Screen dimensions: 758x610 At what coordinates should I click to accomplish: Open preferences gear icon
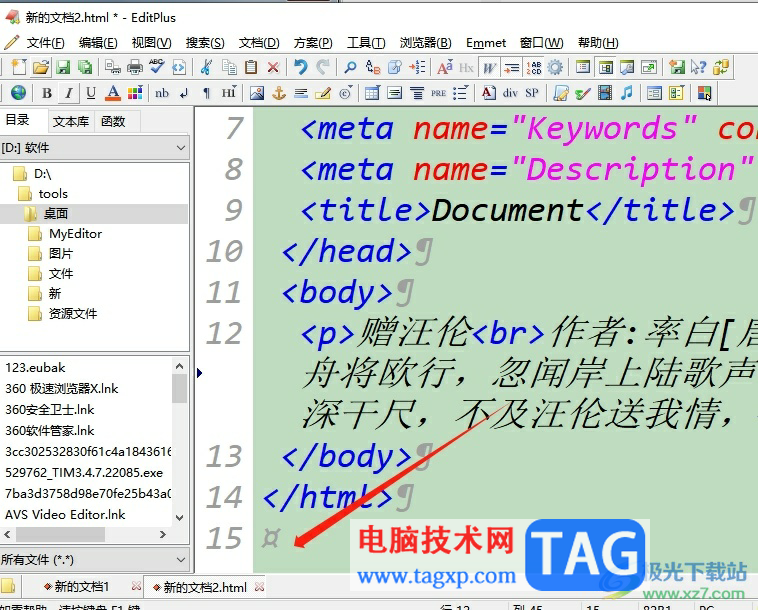click(x=555, y=67)
